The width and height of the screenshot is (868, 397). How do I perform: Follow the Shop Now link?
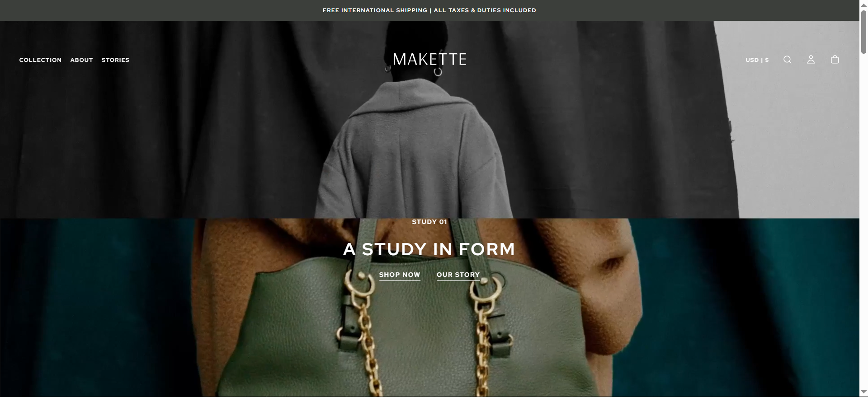[x=400, y=275]
